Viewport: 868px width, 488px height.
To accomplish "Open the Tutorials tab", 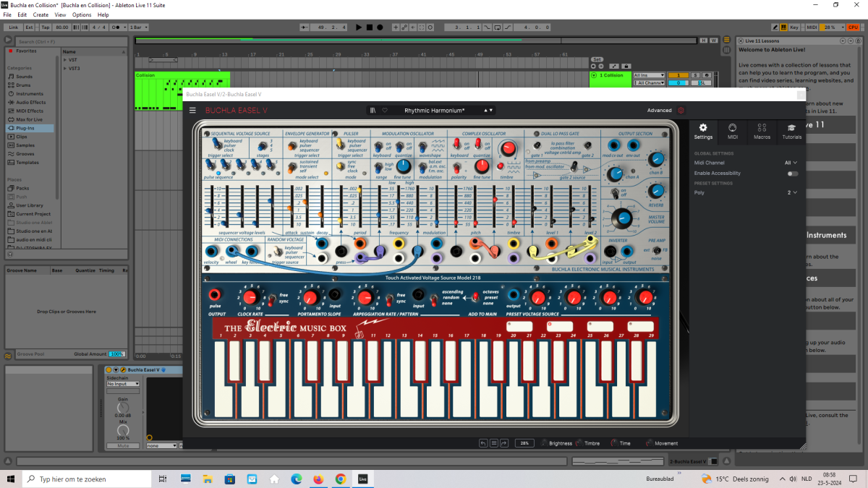I will [x=791, y=131].
